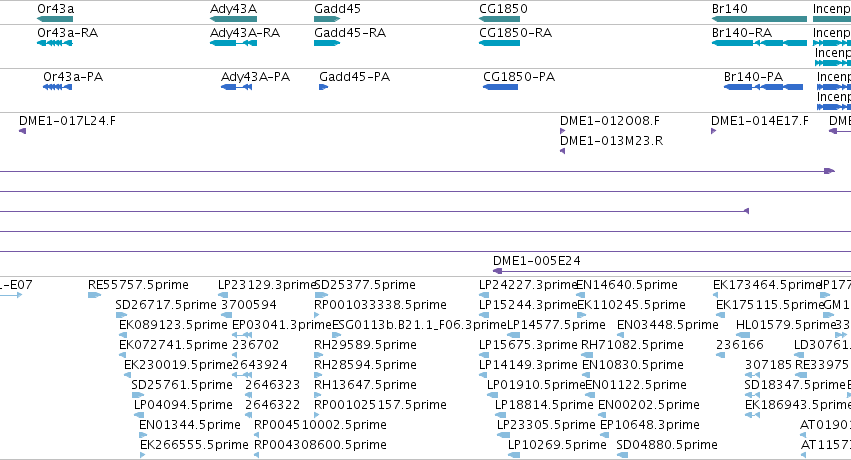Select the LP15675.3prime EST label
851x460 pixels.
528,344
